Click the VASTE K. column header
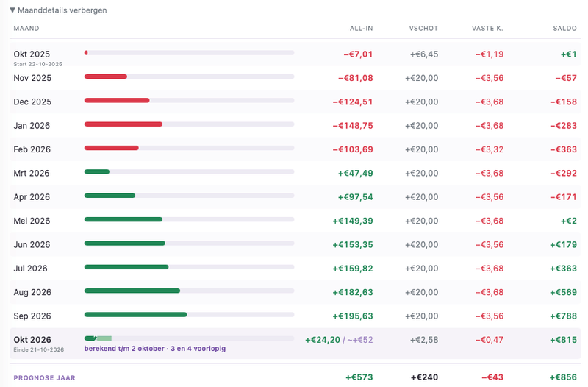The width and height of the screenshot is (588, 387). click(487, 29)
